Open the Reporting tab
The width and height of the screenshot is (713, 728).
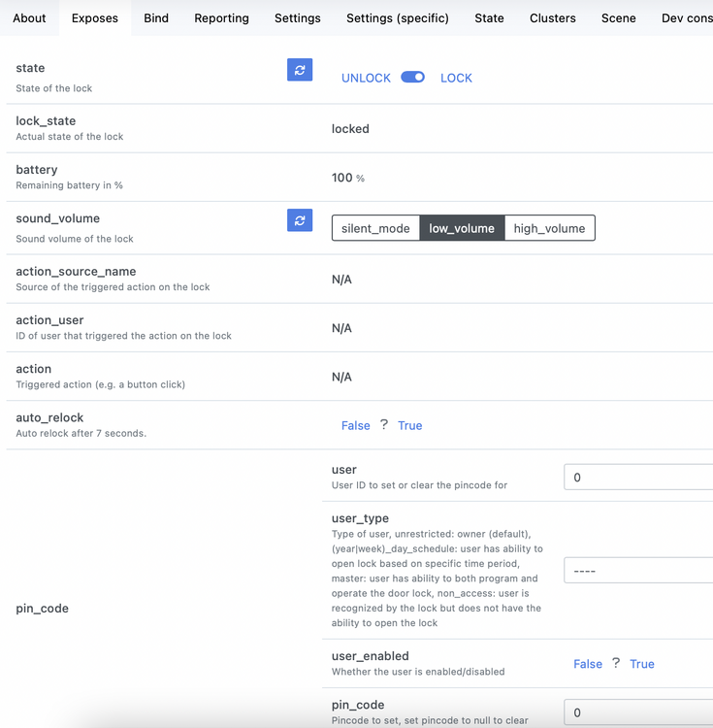[221, 17]
